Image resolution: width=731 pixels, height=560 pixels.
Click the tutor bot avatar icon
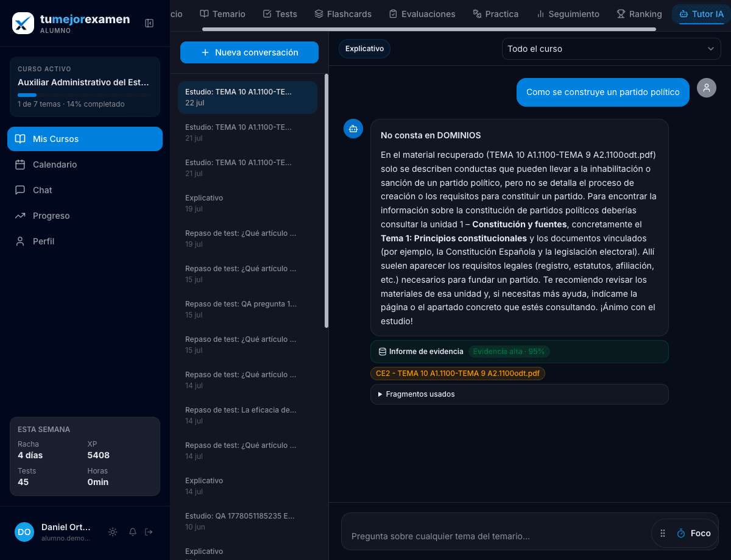[x=353, y=129]
